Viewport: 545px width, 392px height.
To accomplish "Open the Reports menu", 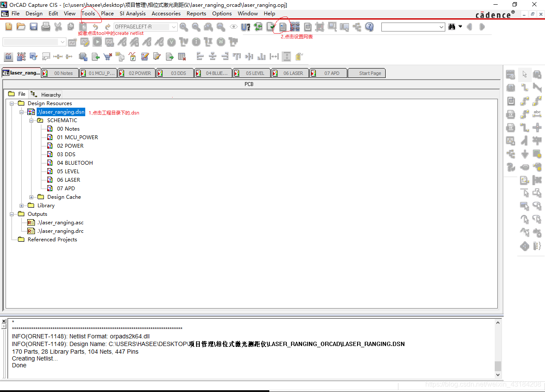I will pyautogui.click(x=196, y=13).
